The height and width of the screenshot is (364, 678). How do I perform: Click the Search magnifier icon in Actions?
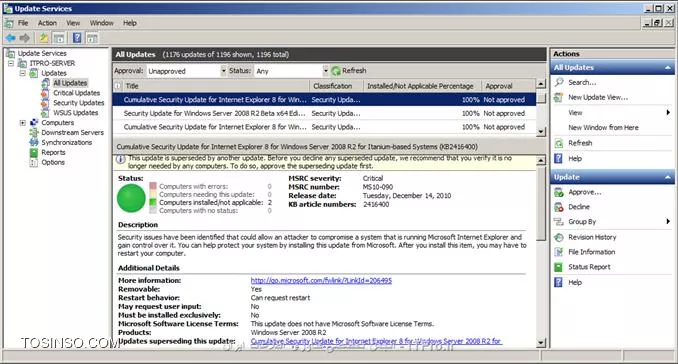click(x=559, y=82)
